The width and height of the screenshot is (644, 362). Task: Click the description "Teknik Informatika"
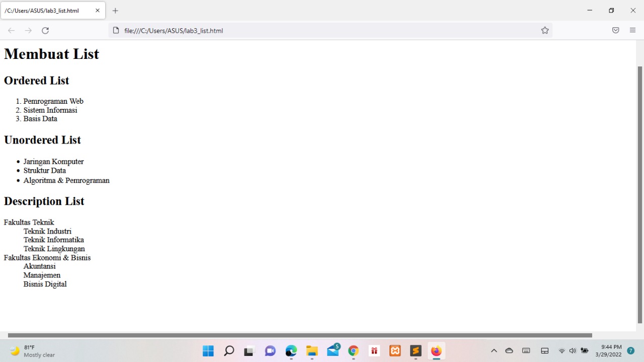tap(54, 240)
